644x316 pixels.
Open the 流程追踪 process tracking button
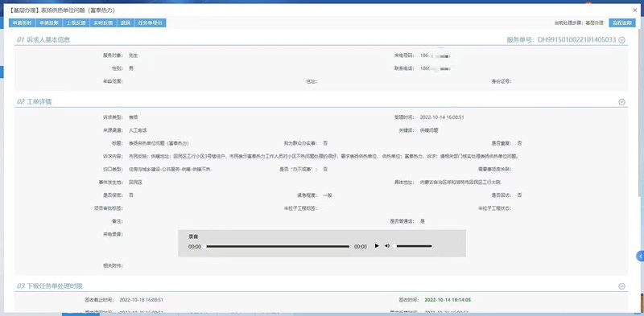click(x=622, y=23)
